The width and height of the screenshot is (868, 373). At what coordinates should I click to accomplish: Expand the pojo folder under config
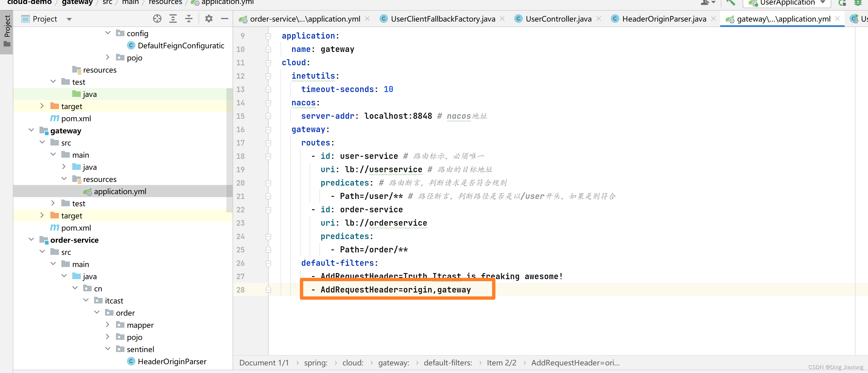(108, 57)
